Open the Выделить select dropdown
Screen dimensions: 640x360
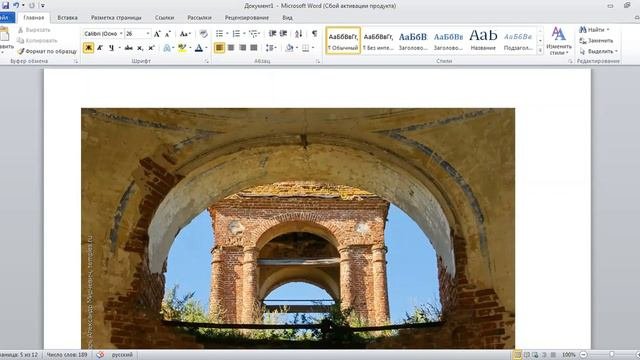[x=598, y=51]
